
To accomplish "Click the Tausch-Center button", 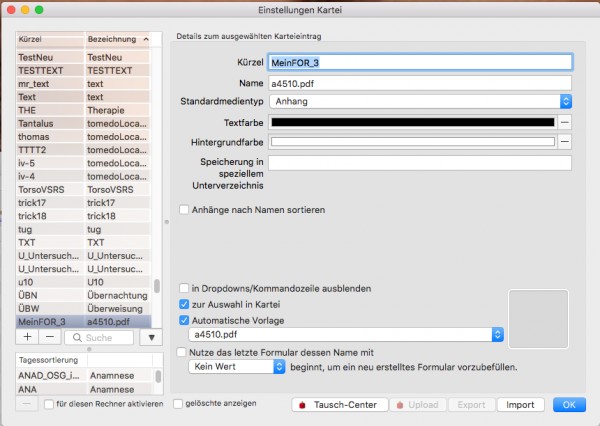I will click(340, 405).
